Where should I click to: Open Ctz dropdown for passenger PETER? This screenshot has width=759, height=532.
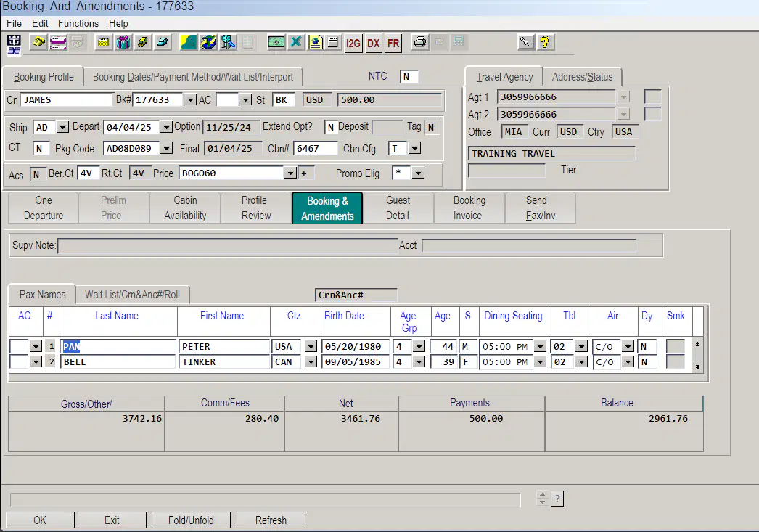(x=311, y=347)
